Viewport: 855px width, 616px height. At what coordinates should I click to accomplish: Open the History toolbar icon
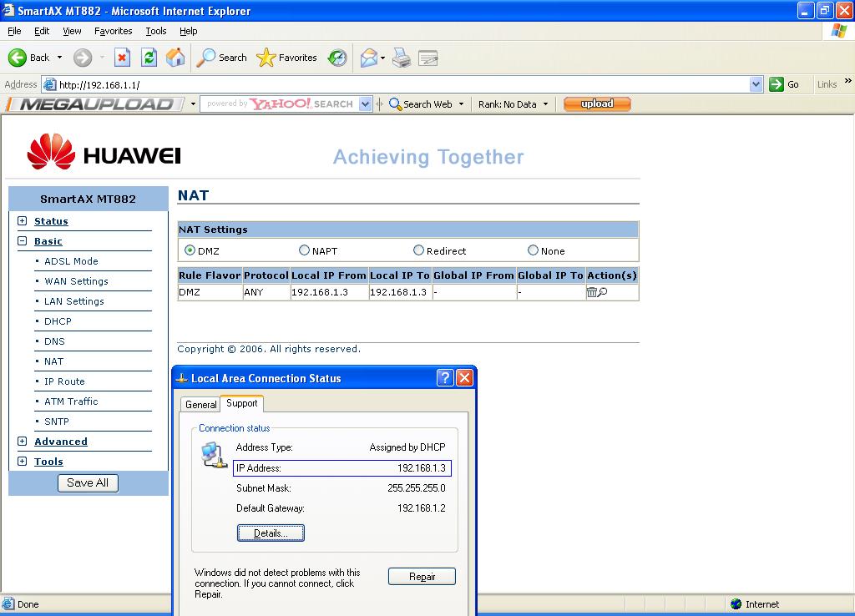337,58
